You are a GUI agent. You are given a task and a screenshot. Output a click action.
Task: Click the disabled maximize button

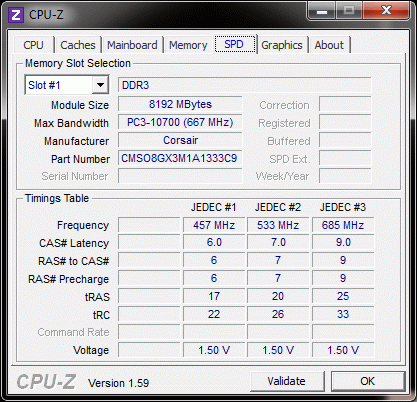pos(349,10)
